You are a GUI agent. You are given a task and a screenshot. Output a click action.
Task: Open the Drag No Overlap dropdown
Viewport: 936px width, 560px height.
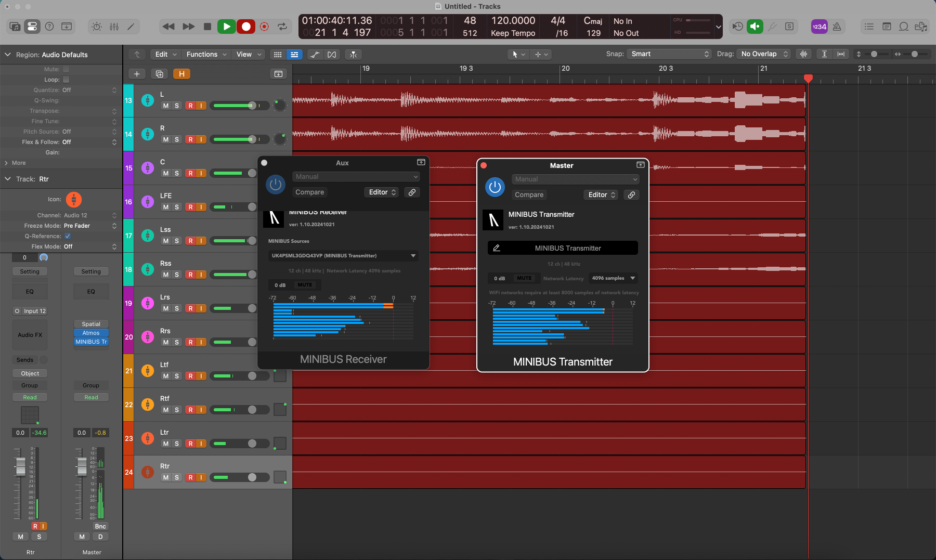764,54
